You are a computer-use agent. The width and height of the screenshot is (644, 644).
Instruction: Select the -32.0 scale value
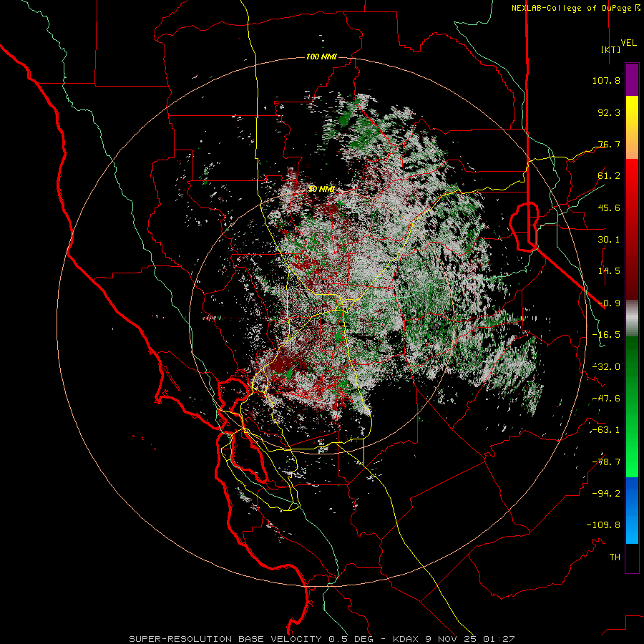(x=606, y=367)
